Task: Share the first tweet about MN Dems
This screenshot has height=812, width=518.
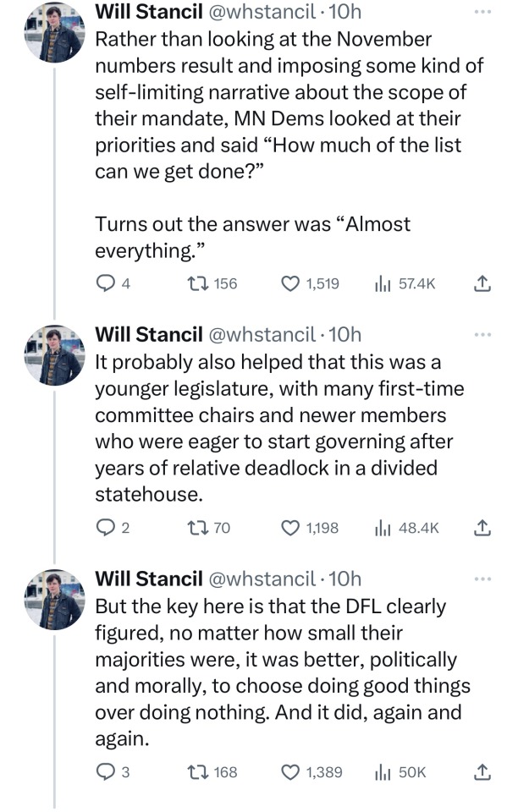Action: tap(482, 284)
